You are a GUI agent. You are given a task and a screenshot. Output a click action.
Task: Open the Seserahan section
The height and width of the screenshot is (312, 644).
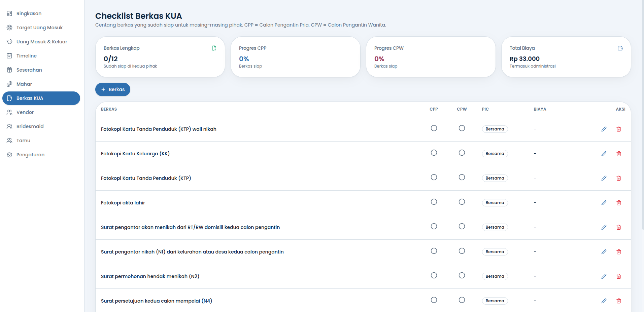pyautogui.click(x=41, y=70)
